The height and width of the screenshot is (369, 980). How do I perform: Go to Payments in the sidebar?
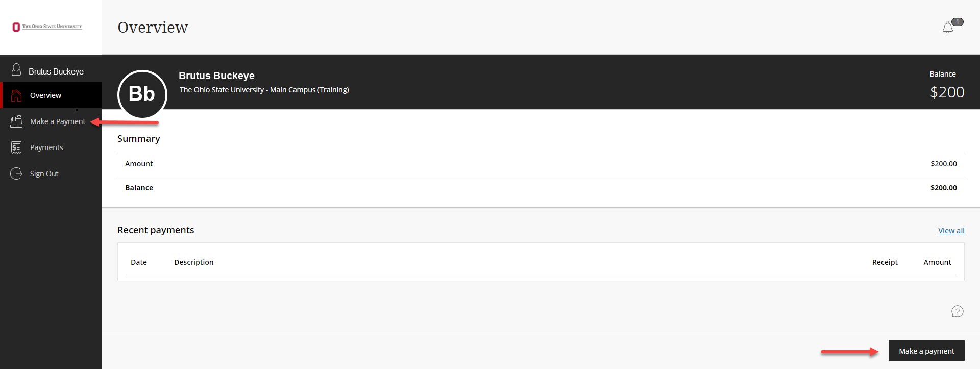[51, 147]
